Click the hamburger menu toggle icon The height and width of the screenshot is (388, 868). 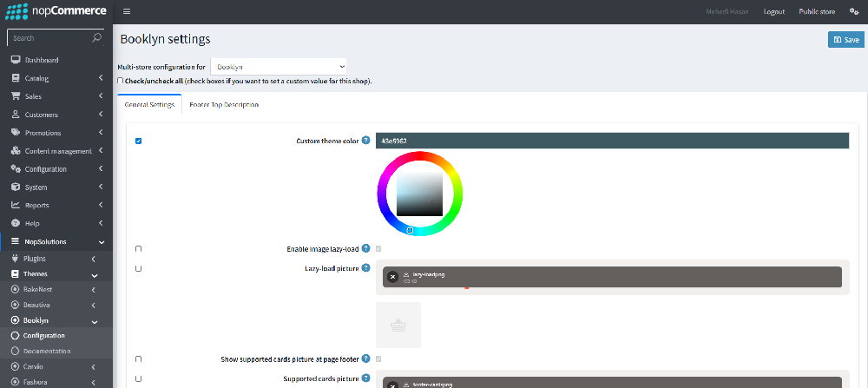point(127,11)
